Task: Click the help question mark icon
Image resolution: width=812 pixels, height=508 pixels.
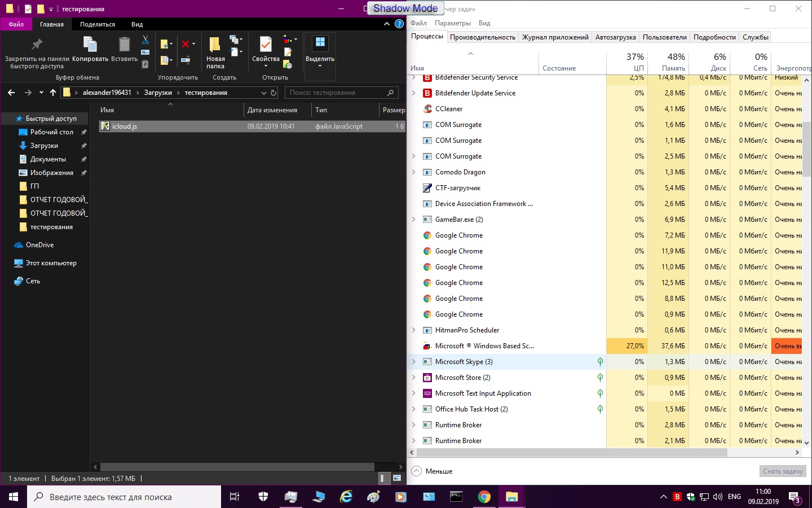Action: pyautogui.click(x=399, y=24)
